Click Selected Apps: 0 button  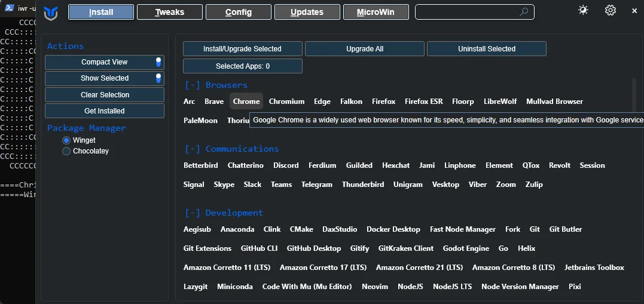coord(243,66)
